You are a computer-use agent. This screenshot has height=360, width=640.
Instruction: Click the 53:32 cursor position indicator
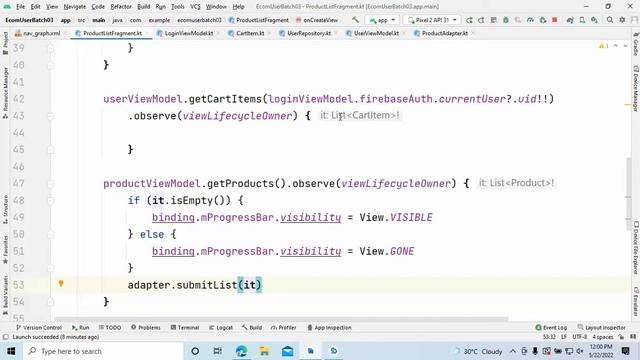549,337
